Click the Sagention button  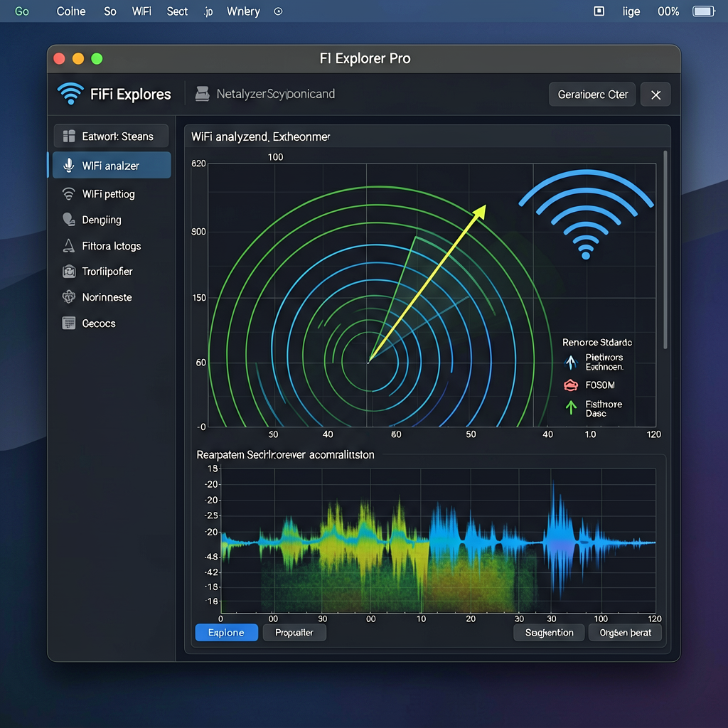[x=549, y=632]
